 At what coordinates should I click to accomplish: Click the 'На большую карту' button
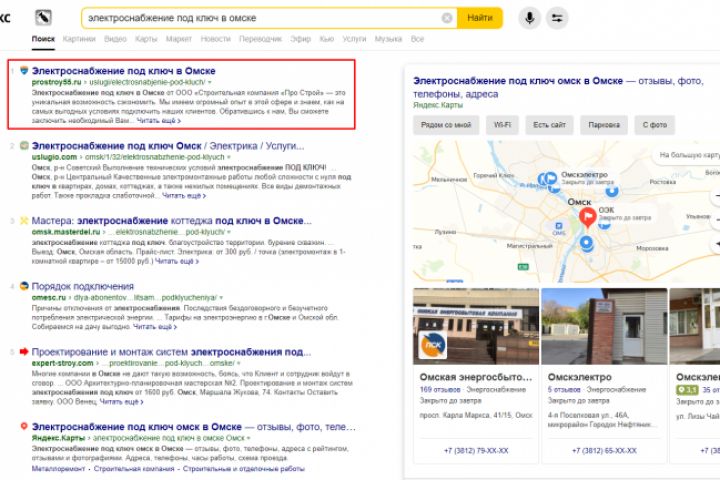(x=687, y=155)
